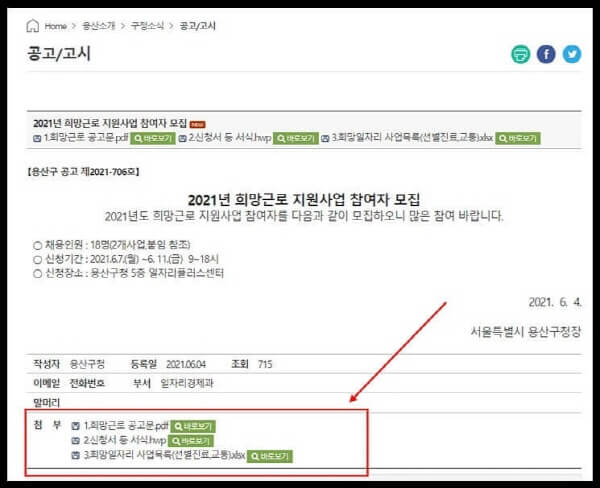Screen dimensions: 600x488
Task: Open 구정소식 breadcrumb link
Action: coord(147,26)
